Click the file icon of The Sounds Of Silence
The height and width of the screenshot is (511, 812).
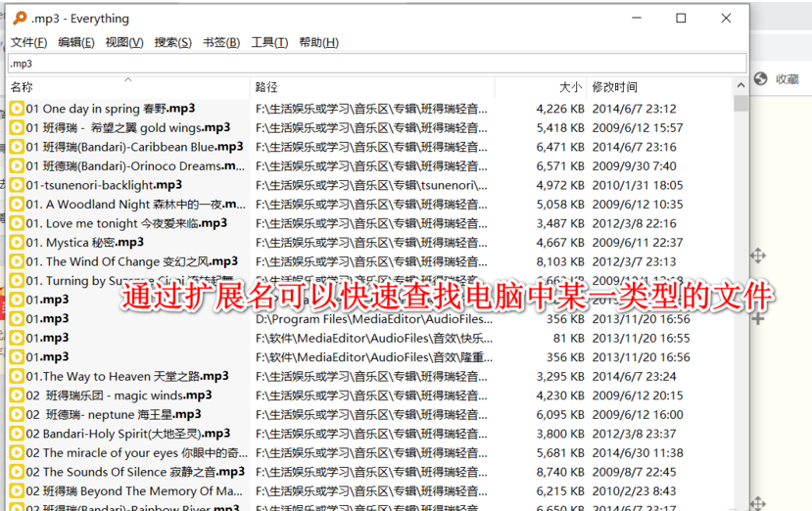coord(17,472)
